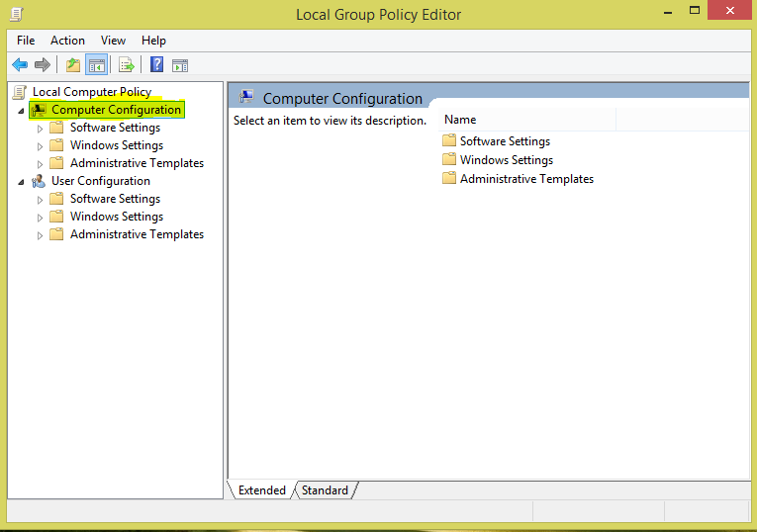
Task: Select Windows Settings under Computer Configuration tree
Action: [x=117, y=145]
